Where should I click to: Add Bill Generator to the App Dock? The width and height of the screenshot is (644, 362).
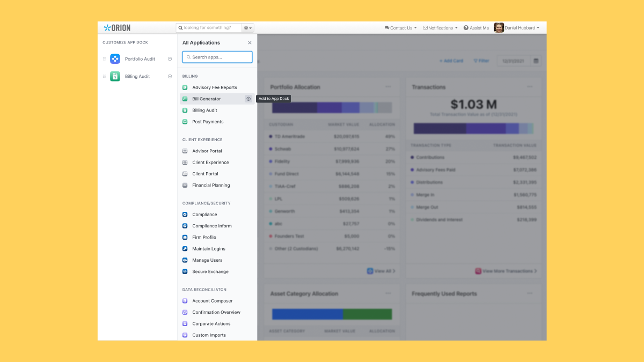pyautogui.click(x=248, y=99)
